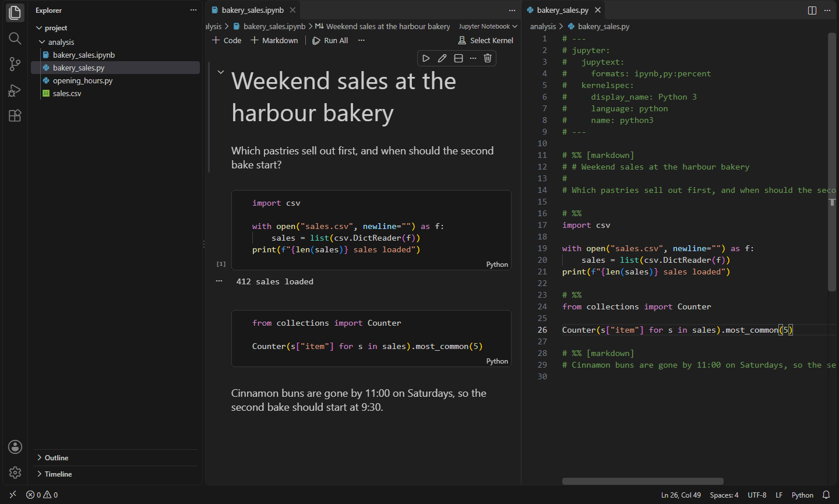
Task: Click the horizontal scrollbar of bakery_sales.py
Action: (x=643, y=481)
